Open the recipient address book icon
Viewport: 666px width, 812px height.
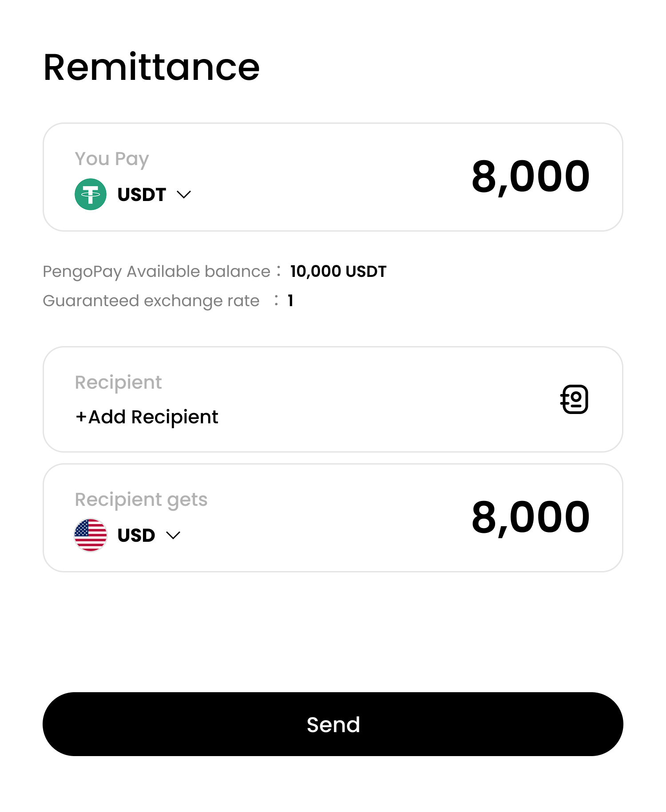575,399
